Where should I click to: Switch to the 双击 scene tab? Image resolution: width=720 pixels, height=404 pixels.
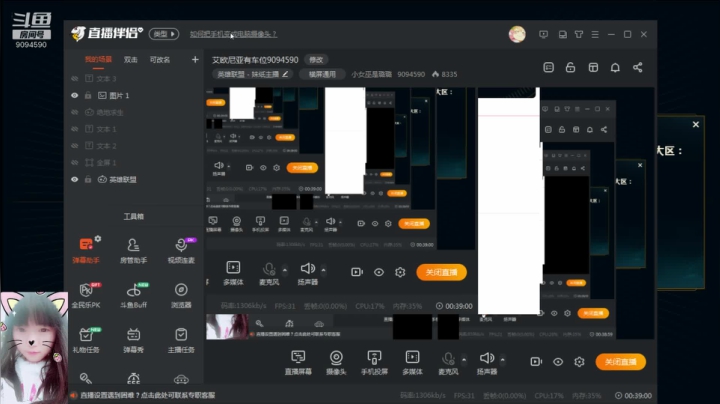[x=130, y=60]
